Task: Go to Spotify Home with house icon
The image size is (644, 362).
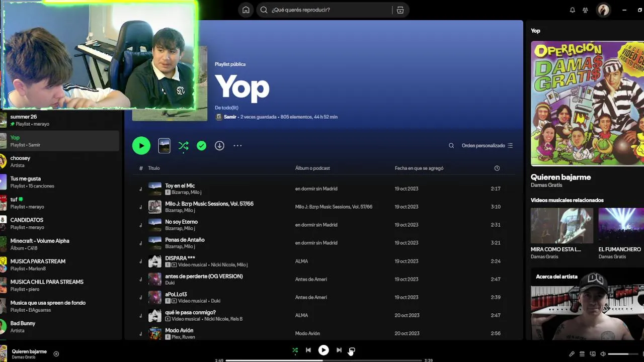Action: click(x=246, y=10)
